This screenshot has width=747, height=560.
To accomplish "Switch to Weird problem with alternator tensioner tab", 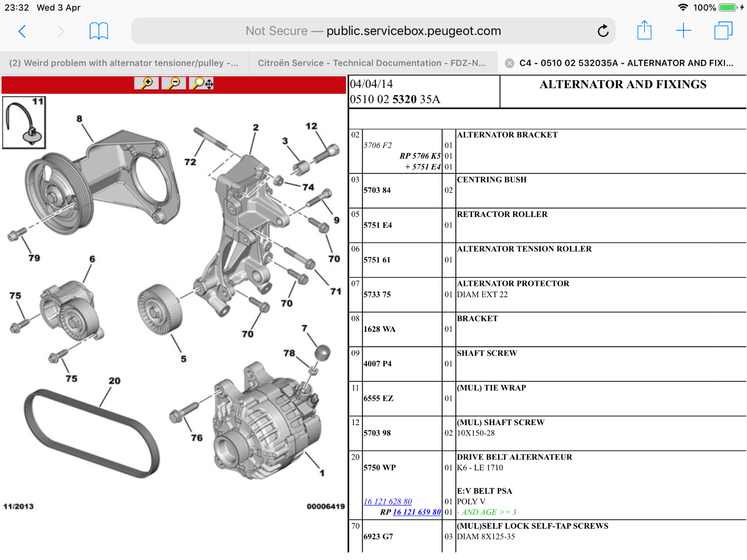I will click(x=124, y=63).
